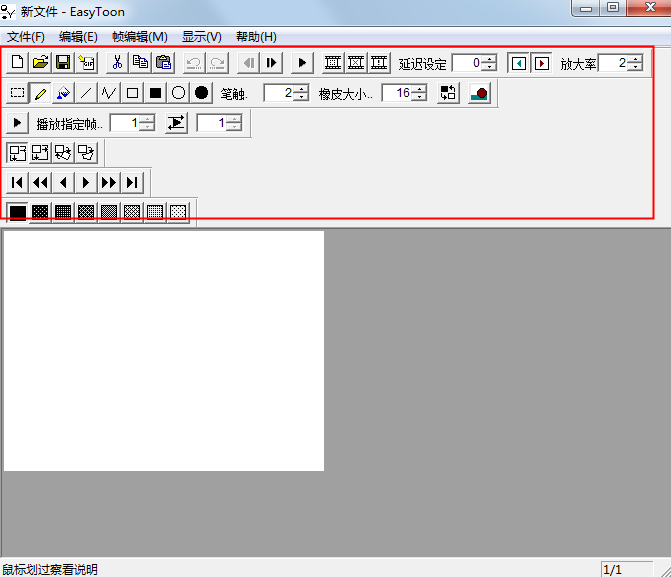The image size is (671, 577).
Task: Click the second frame transform icon
Action: (40, 153)
